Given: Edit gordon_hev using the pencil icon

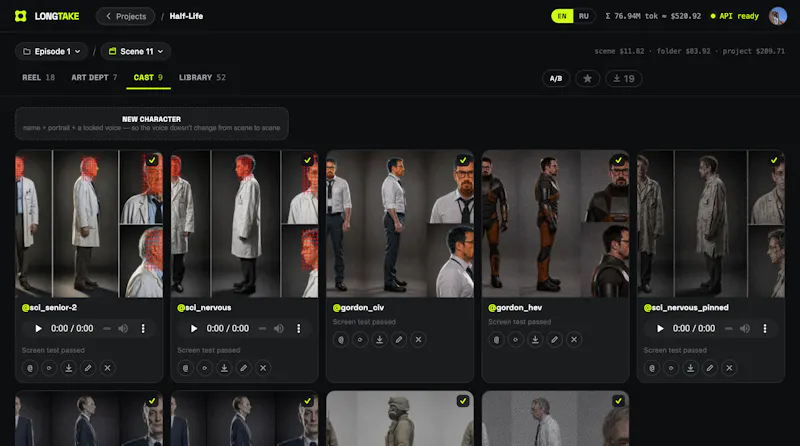Looking at the screenshot, I should click(555, 339).
